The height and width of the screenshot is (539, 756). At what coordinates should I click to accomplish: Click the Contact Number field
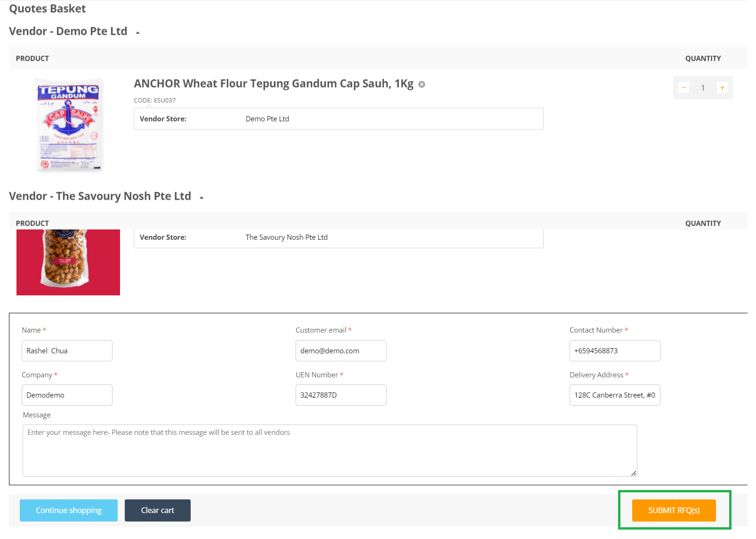[x=614, y=351]
